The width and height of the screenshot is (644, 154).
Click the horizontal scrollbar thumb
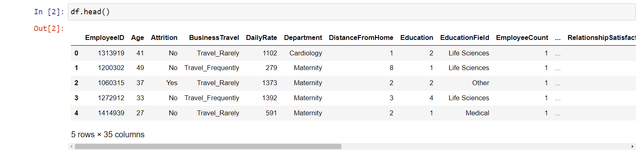pyautogui.click(x=208, y=147)
